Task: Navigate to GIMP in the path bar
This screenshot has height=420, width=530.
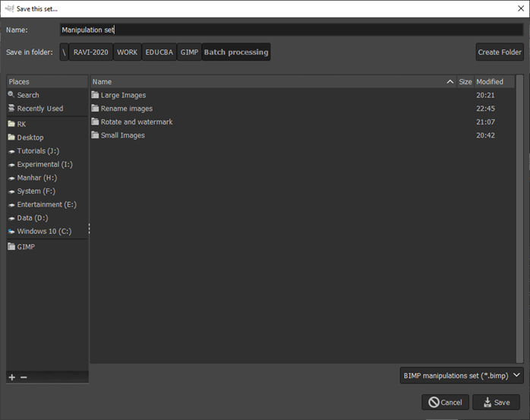Action: 189,52
